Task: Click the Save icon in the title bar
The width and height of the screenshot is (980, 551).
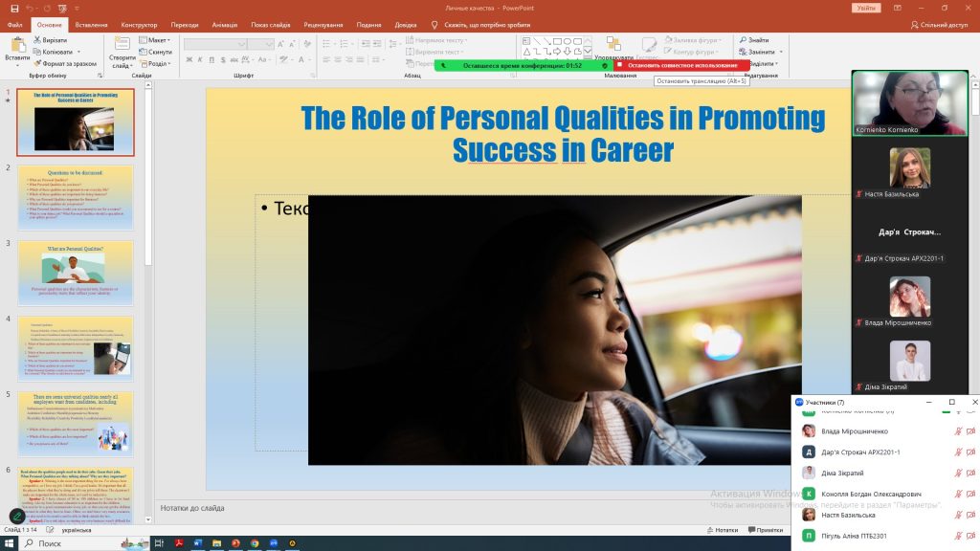Action: point(13,8)
